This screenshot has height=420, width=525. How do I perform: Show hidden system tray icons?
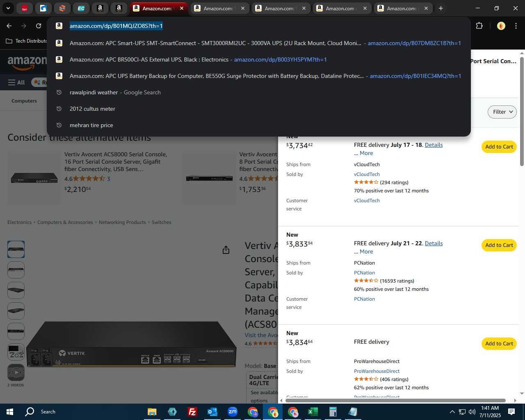[x=452, y=412]
